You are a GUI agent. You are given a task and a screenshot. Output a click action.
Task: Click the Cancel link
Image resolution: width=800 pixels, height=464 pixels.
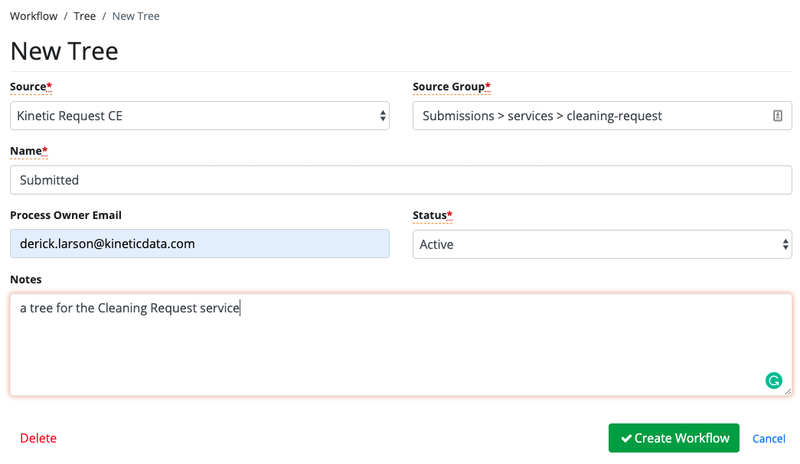tap(769, 438)
